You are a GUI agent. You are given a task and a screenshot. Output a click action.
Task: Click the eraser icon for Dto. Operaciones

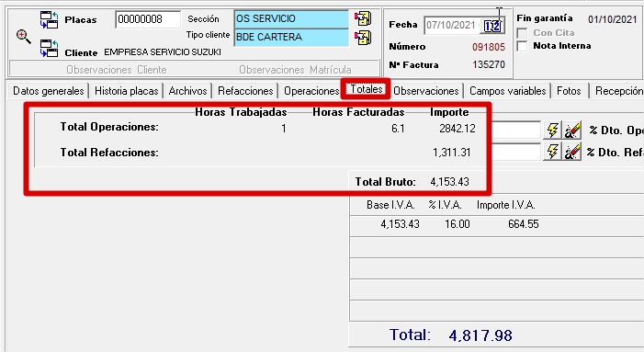click(571, 131)
